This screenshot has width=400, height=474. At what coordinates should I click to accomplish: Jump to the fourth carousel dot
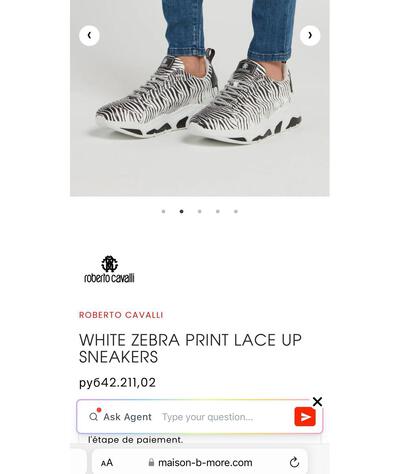[x=218, y=211]
